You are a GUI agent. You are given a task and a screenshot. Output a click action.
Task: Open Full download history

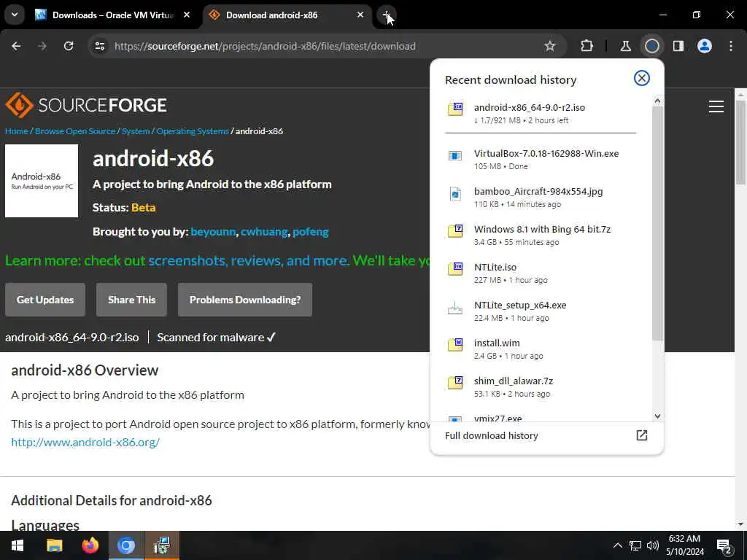(546, 436)
